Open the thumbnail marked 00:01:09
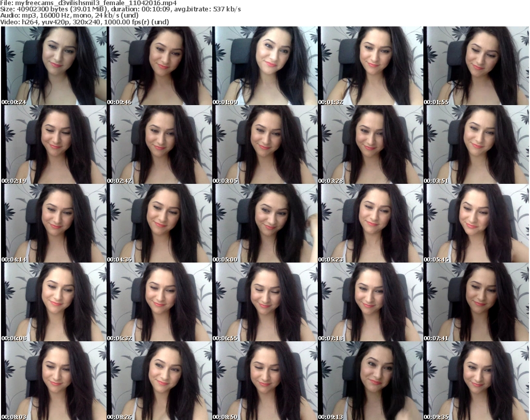Viewport: 530px width, 420px height. click(x=265, y=66)
